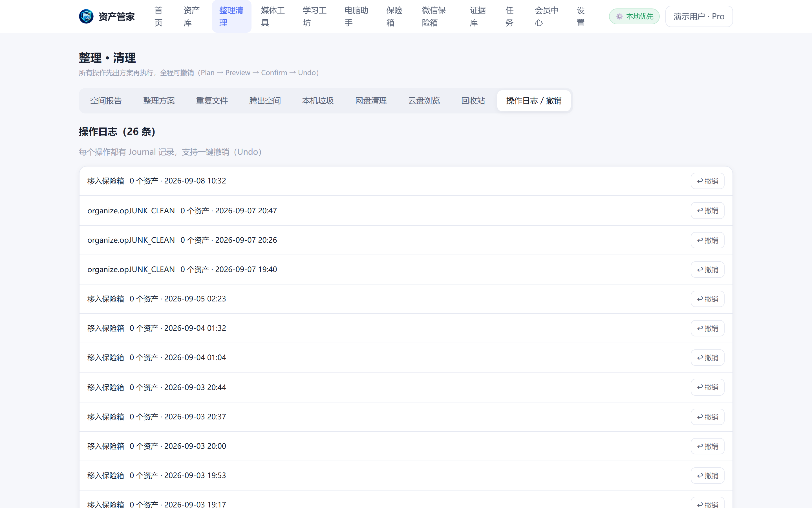This screenshot has height=508, width=812.
Task: Click the 资产管家 shield logo icon
Action: [86, 16]
